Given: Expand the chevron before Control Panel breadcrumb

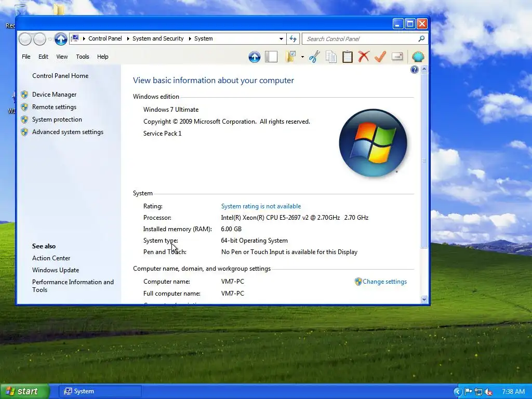Looking at the screenshot, I should (x=84, y=38).
